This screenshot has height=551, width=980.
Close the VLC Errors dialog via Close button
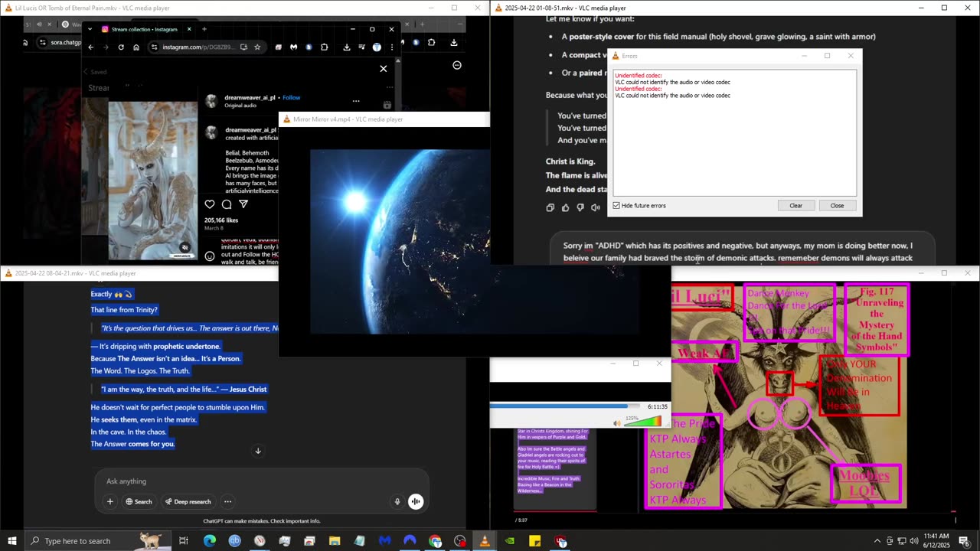click(837, 206)
